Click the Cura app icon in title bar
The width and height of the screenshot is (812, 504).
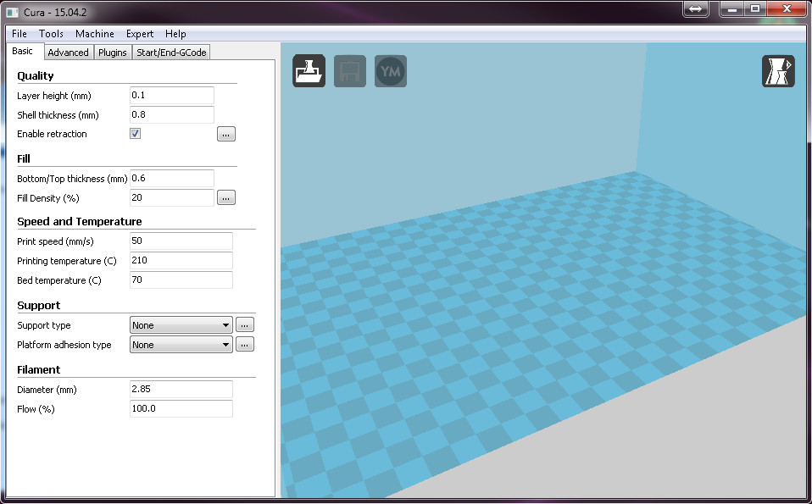(x=13, y=11)
